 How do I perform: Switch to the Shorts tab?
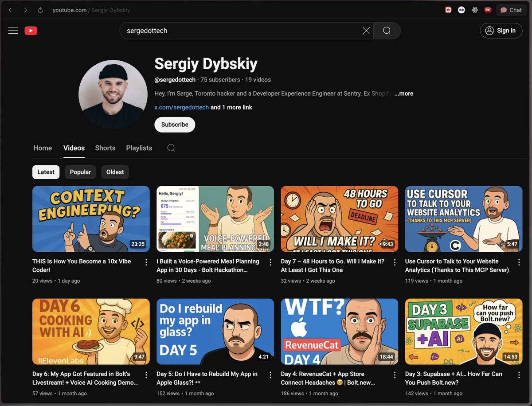[x=105, y=148]
